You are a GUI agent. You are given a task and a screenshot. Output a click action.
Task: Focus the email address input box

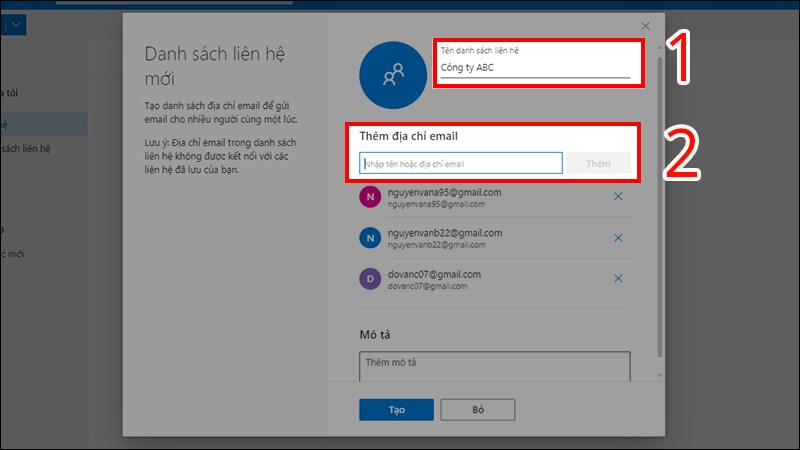coord(461,163)
